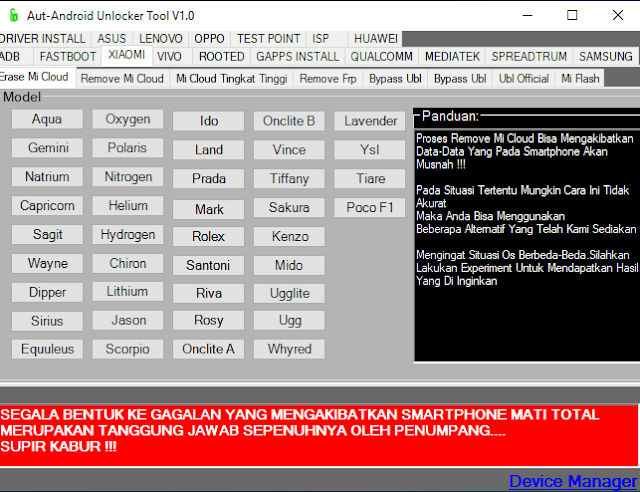This screenshot has width=640, height=492.
Task: Open the Remove Mi Cloud sub-tab
Action: pos(122,78)
